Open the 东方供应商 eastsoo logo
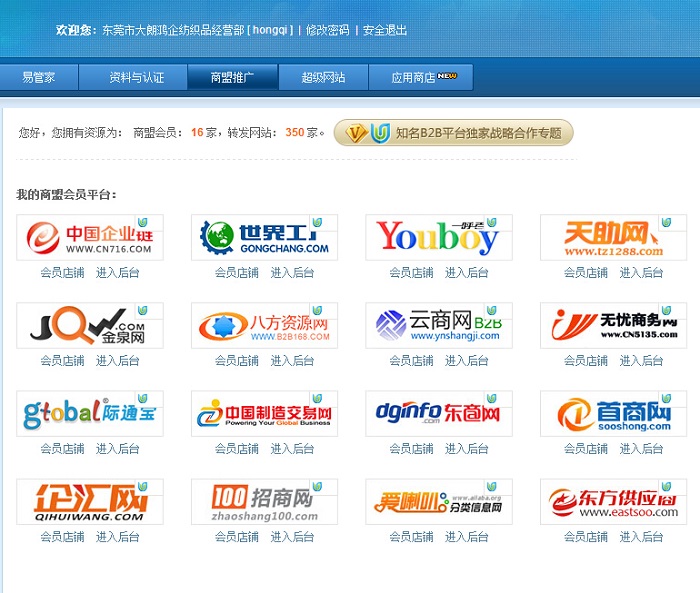Viewport: 700px width, 593px height. (613, 502)
